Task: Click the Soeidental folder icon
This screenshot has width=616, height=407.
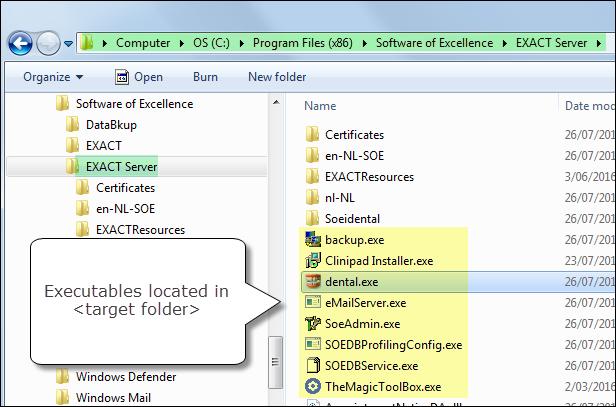Action: coord(312,218)
